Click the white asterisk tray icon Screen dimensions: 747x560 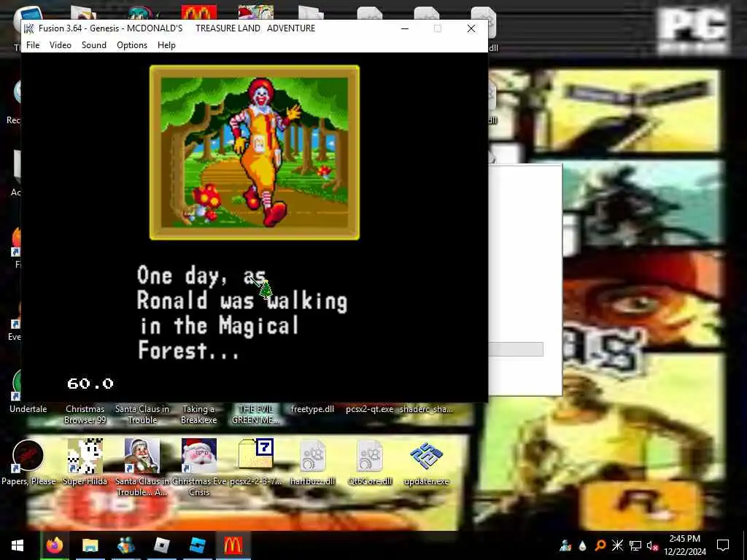click(x=617, y=545)
